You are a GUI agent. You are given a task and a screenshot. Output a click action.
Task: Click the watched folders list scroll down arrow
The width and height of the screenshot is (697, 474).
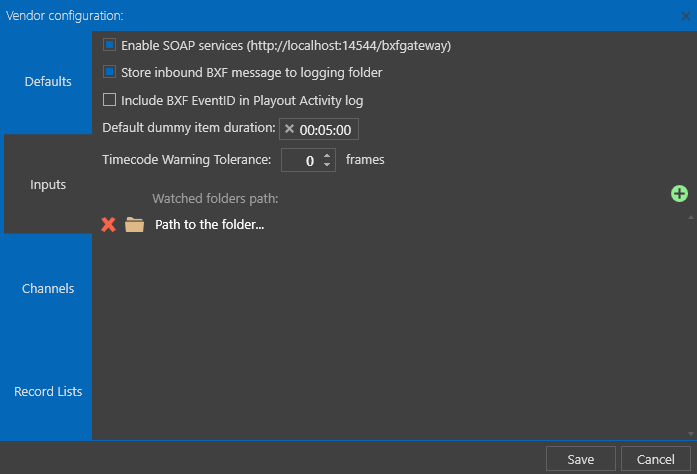[x=691, y=434]
